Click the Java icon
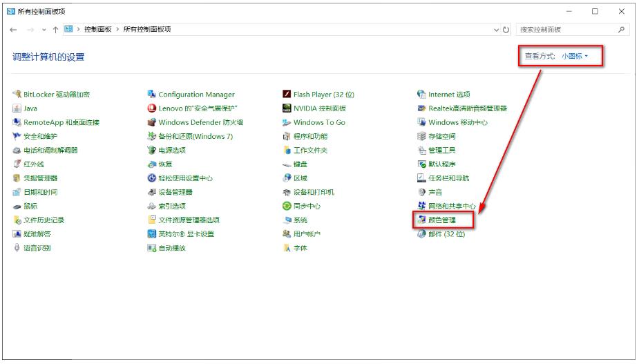Image resolution: width=639 pixels, height=364 pixels. point(17,108)
